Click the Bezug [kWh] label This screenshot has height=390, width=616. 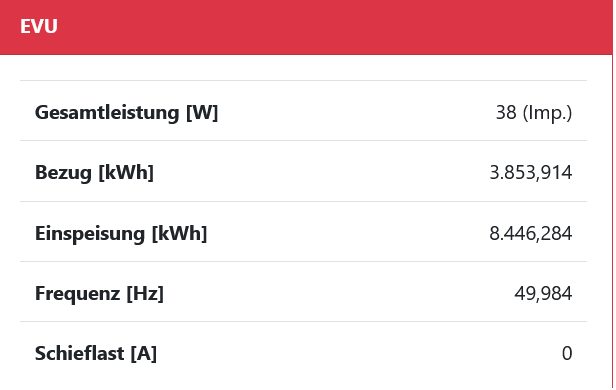click(x=94, y=173)
